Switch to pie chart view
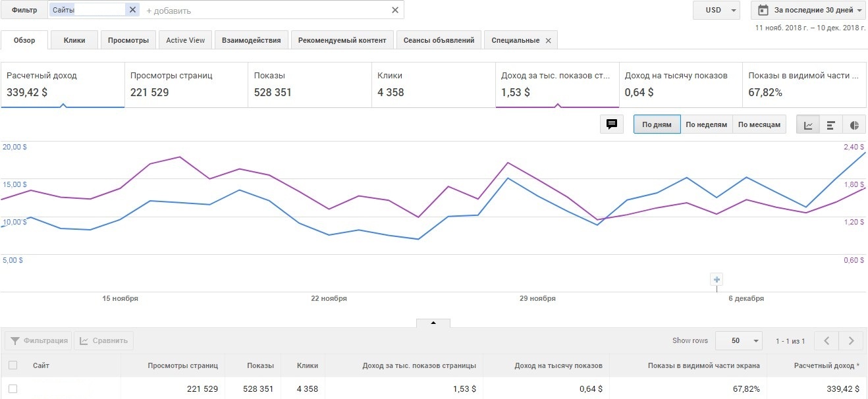 point(854,124)
